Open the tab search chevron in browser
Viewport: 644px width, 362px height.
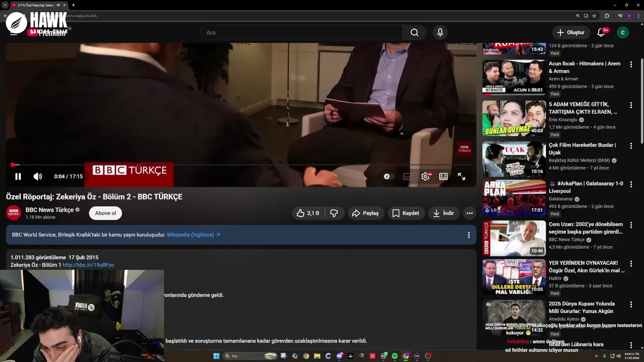coord(5,5)
